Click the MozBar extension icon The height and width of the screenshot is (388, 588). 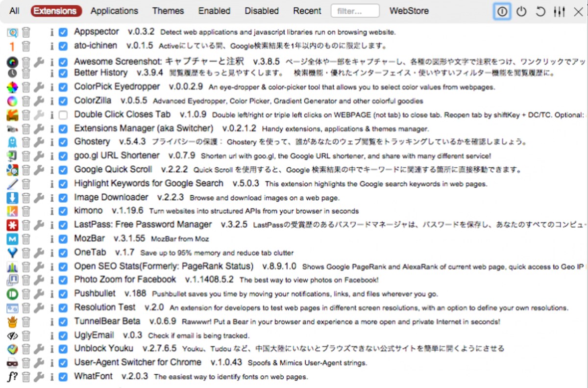click(x=12, y=239)
